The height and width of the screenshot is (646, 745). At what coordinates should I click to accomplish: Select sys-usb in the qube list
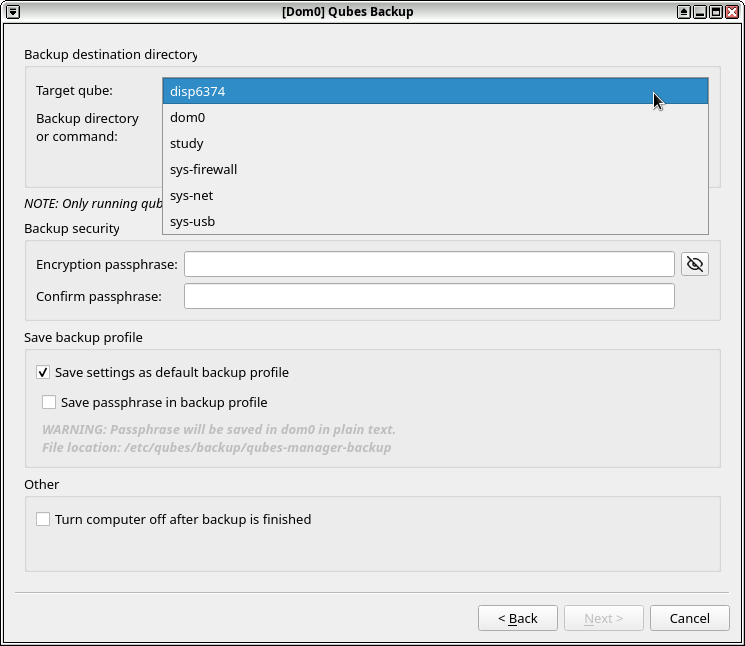[435, 221]
